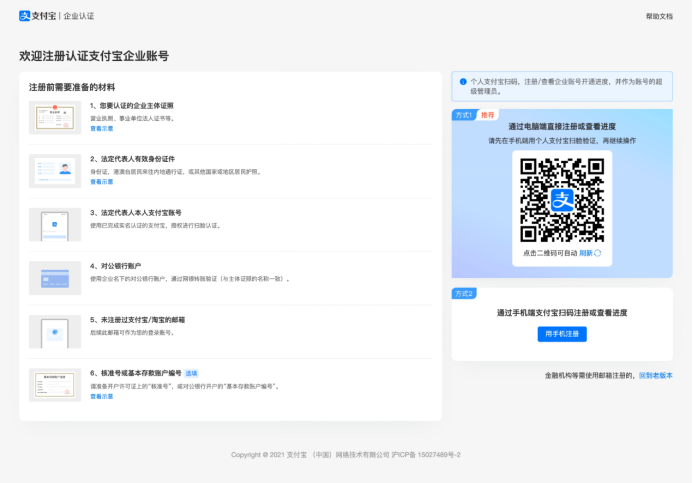Screen dimensions: 693x483
Task: Click the 选填 optional tag
Action: click(191, 373)
